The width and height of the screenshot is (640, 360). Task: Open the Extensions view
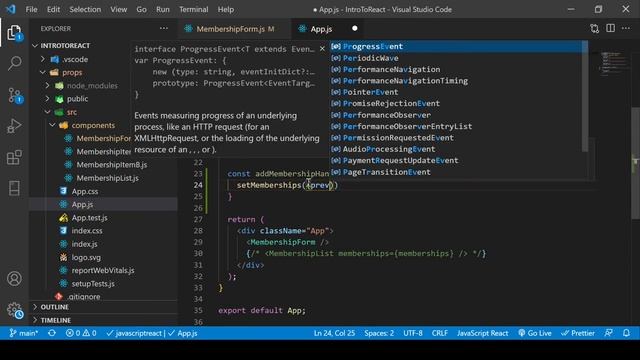click(x=14, y=157)
